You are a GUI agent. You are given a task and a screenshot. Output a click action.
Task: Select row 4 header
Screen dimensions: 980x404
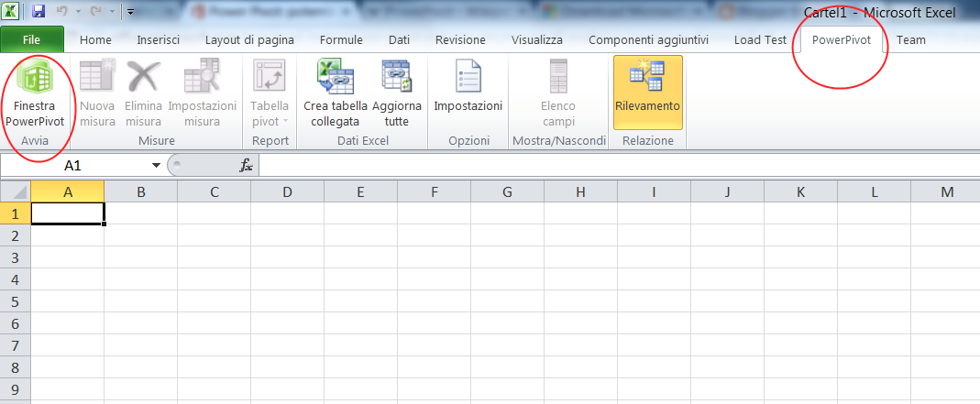point(16,279)
